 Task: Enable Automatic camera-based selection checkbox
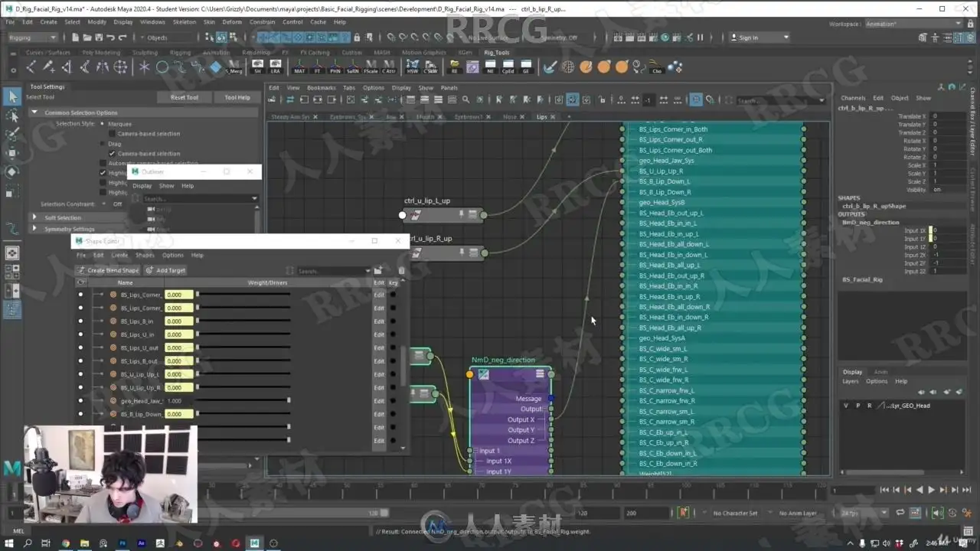[103, 163]
